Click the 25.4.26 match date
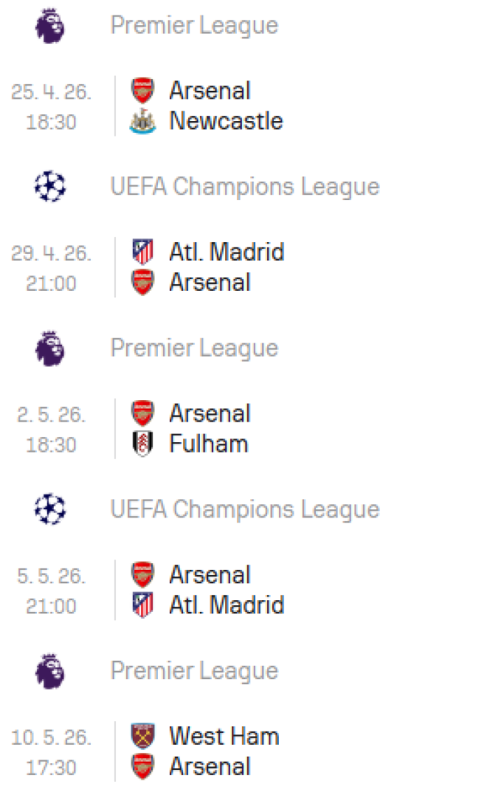504x812 pixels. point(51,92)
